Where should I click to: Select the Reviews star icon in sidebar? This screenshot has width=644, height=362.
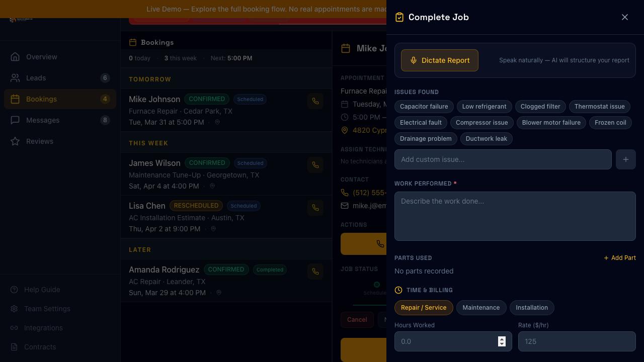pyautogui.click(x=15, y=141)
